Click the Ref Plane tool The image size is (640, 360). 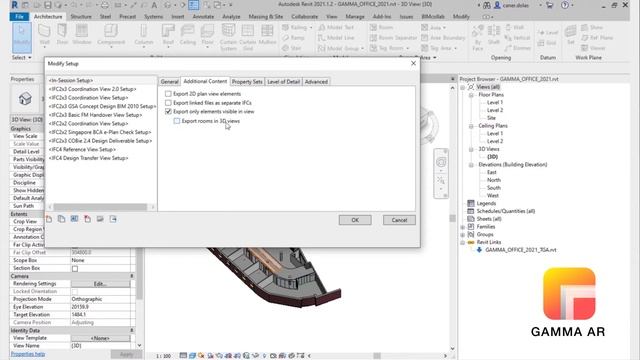(597, 38)
